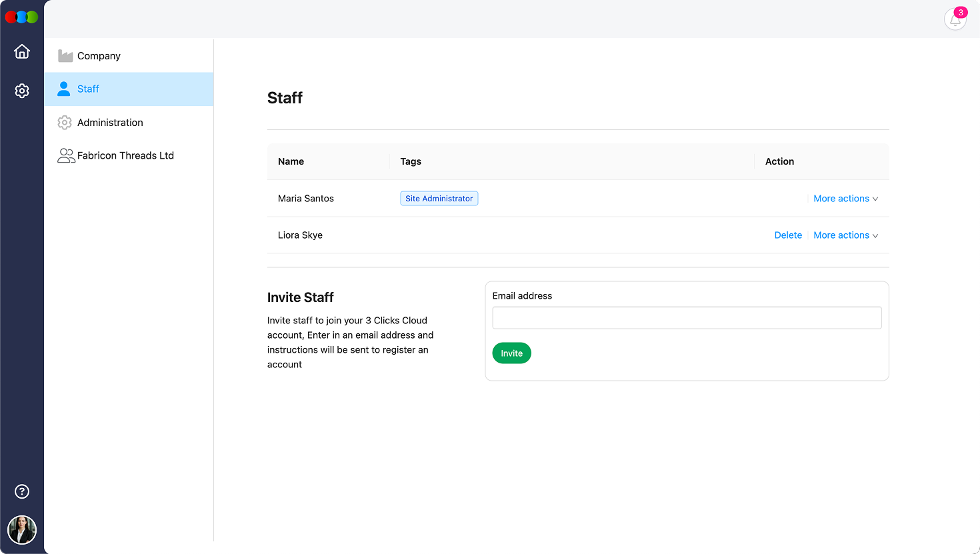The image size is (980, 554).
Task: Open the Company navigation item
Action: tap(99, 55)
